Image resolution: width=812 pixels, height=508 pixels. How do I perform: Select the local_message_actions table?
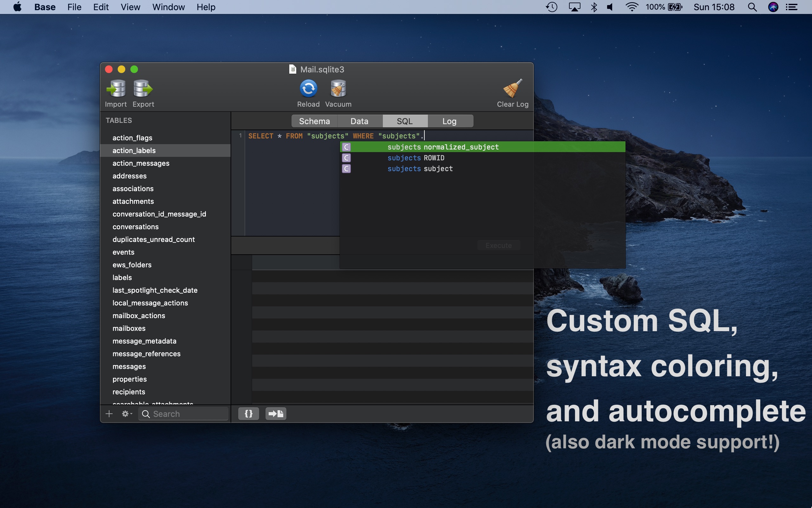tap(166, 303)
